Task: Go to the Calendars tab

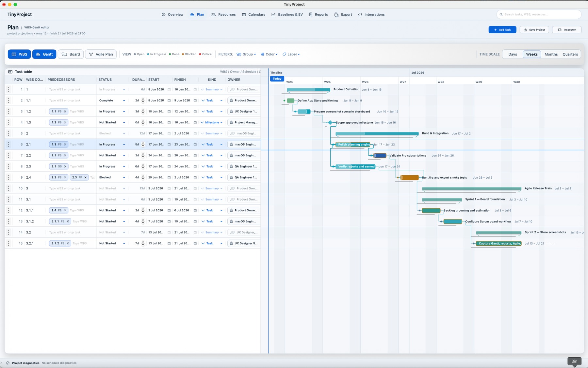Action: pos(253,14)
